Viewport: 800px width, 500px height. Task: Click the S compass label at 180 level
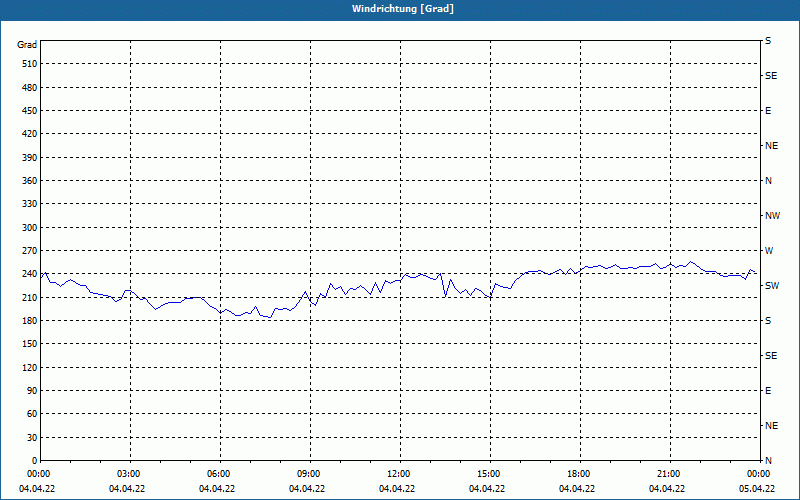768,321
